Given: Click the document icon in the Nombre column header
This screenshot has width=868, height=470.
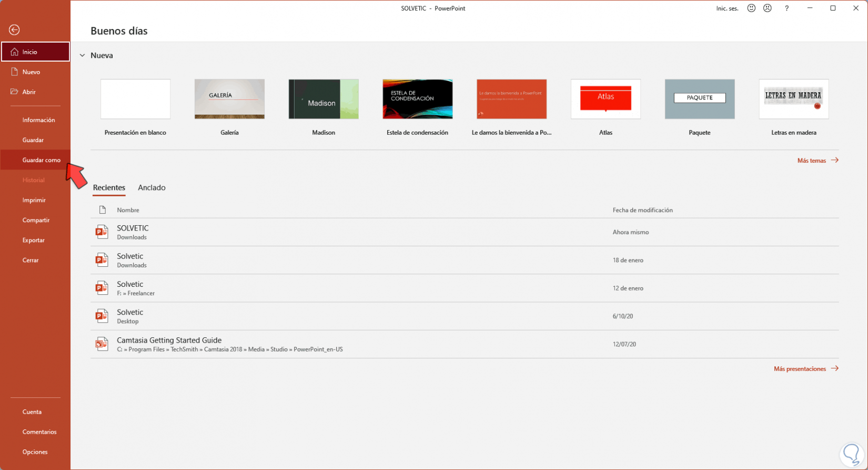Looking at the screenshot, I should pyautogui.click(x=103, y=210).
